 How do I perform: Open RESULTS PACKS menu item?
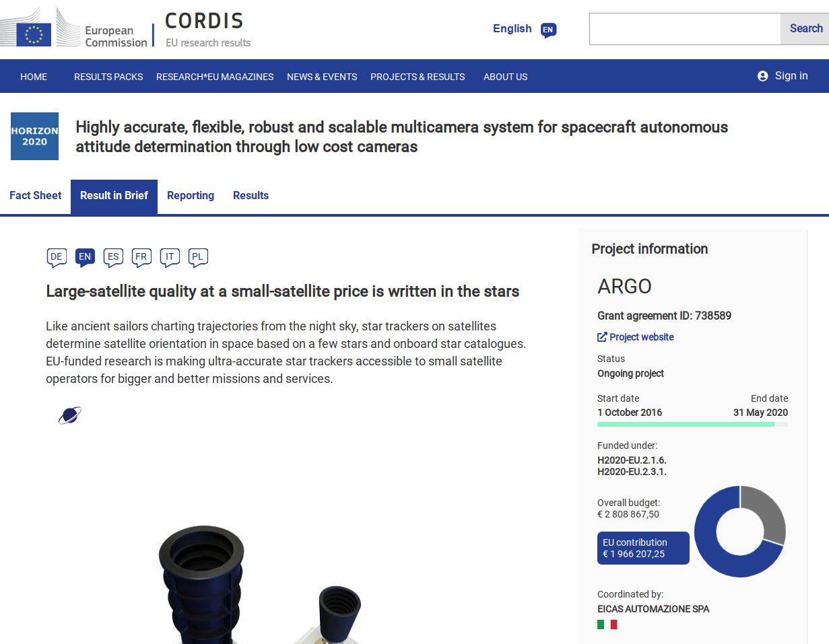108,77
